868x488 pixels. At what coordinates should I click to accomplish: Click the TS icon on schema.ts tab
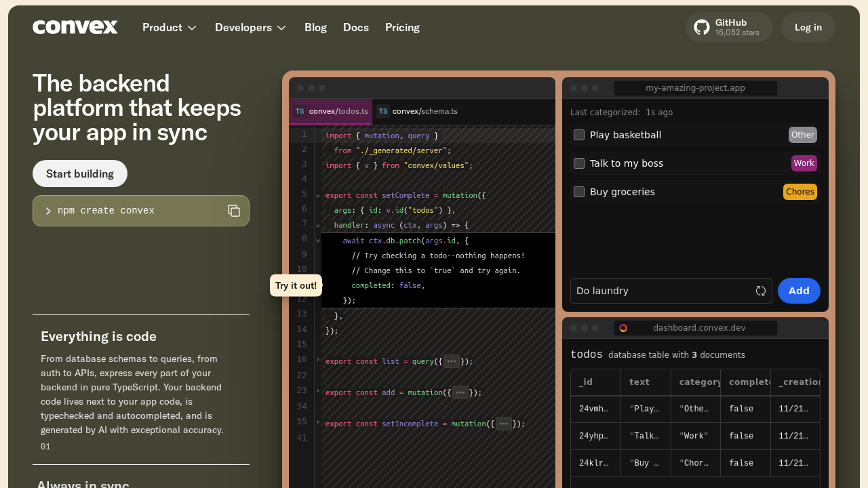pos(383,111)
